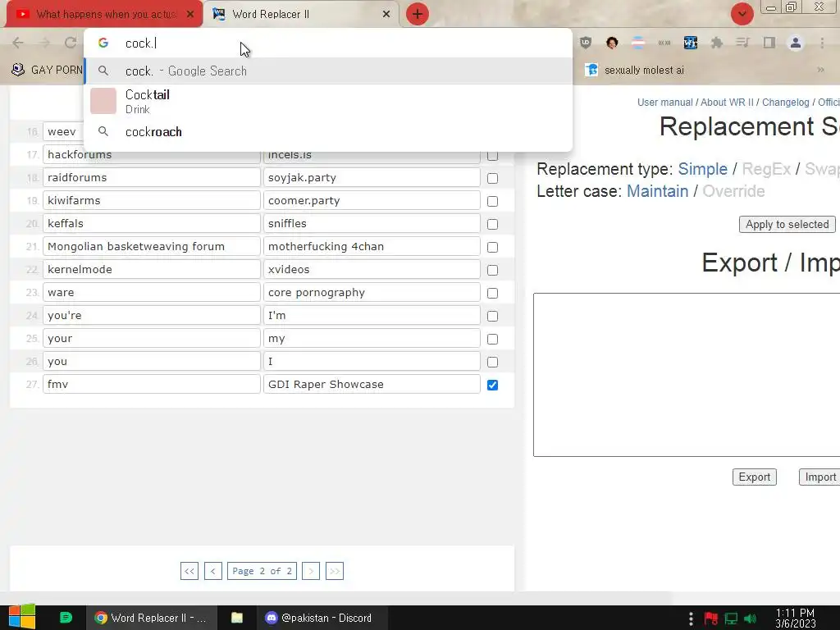This screenshot has height=630, width=840.
Task: Tick the checkbox for the ware row
Action: [492, 294]
